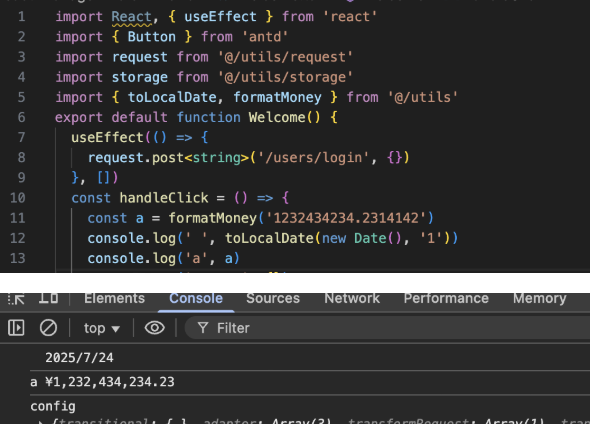590x424 pixels.
Task: Select line number 1 in the gutter
Action: 21,17
